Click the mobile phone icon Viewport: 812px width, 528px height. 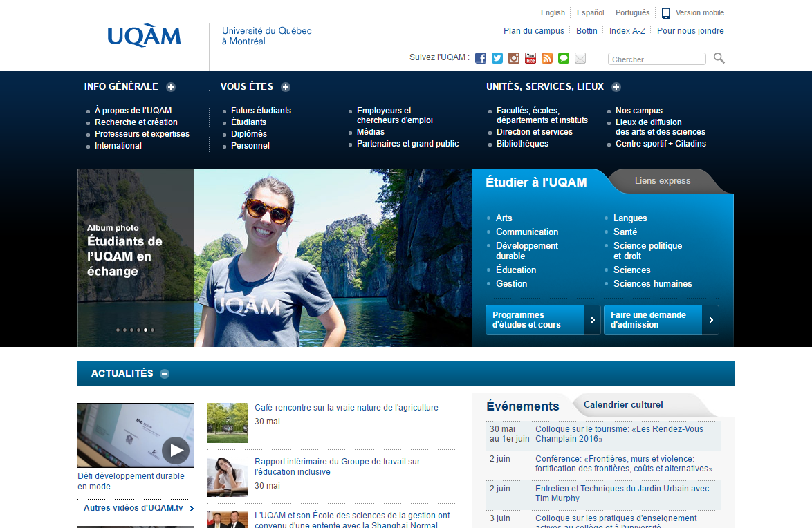tap(666, 13)
